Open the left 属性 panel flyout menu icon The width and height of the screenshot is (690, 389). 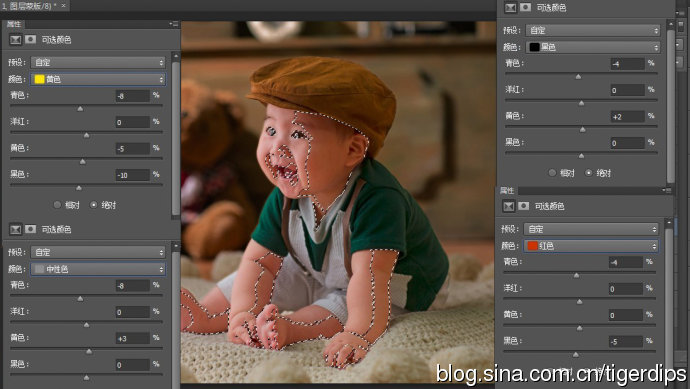174,24
